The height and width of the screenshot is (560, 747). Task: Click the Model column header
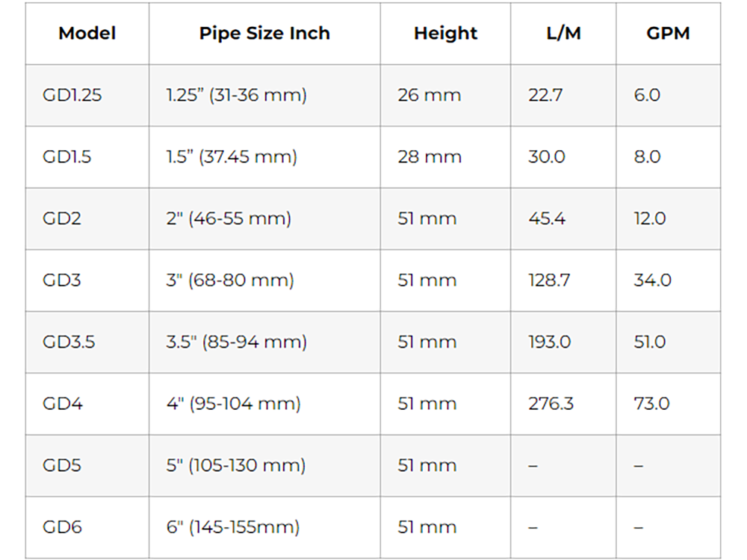[87, 34]
